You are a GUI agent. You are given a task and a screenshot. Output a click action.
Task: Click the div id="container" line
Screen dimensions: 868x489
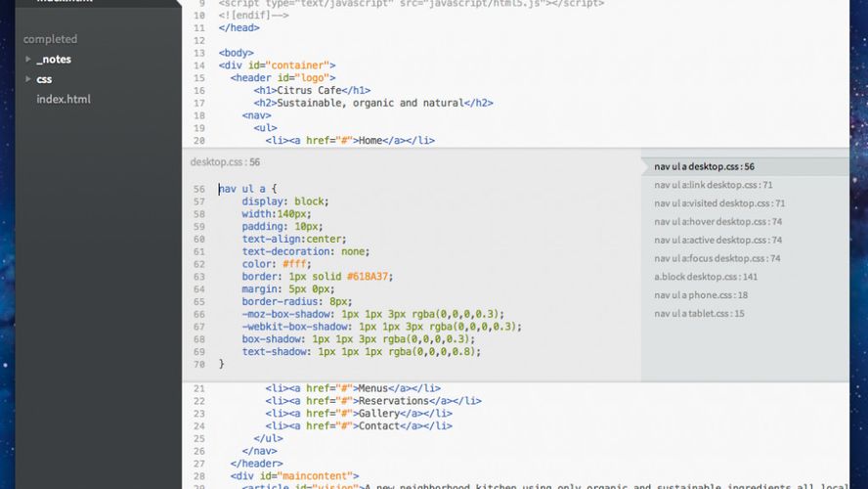click(277, 66)
